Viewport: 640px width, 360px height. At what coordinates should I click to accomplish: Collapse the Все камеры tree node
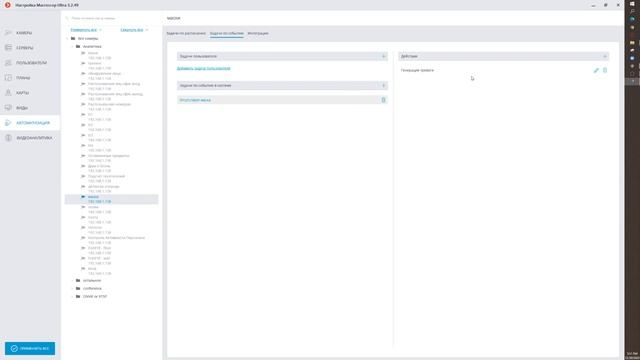(68, 38)
